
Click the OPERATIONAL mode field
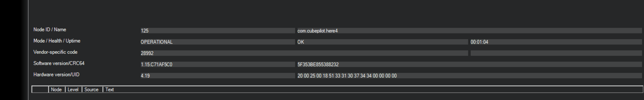[218, 42]
